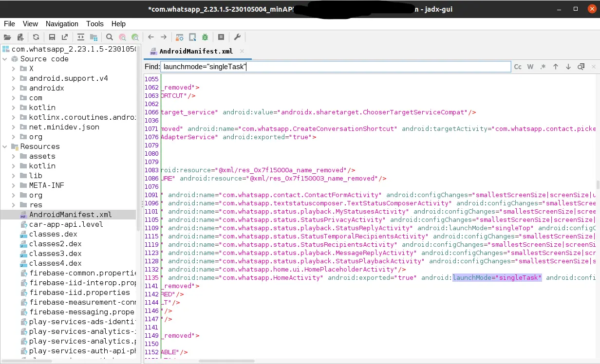This screenshot has height=364, width=600.
Task: Expand the X package folder
Action: tap(14, 69)
